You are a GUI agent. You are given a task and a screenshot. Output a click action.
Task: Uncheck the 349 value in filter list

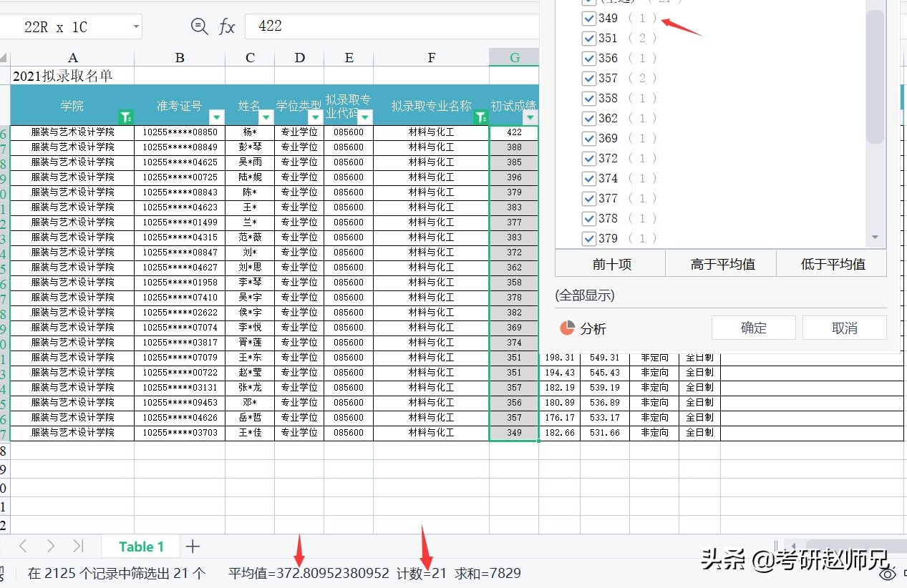588,18
